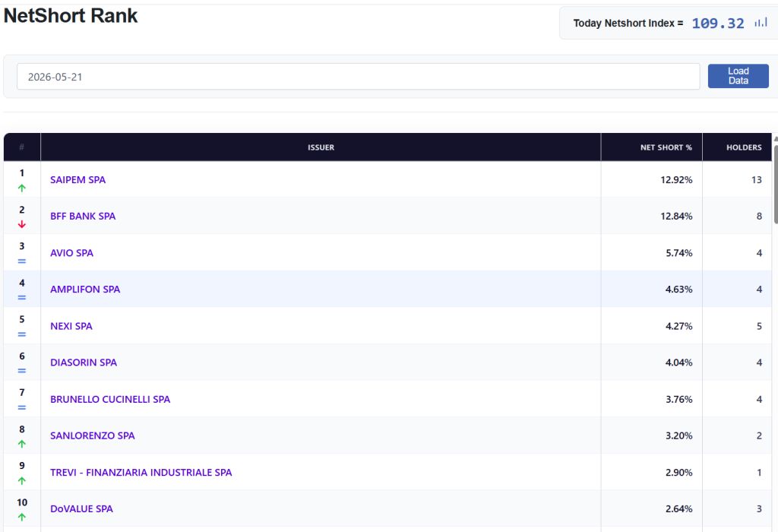Click the 3.20% net short value
778x532 pixels.
pos(678,435)
